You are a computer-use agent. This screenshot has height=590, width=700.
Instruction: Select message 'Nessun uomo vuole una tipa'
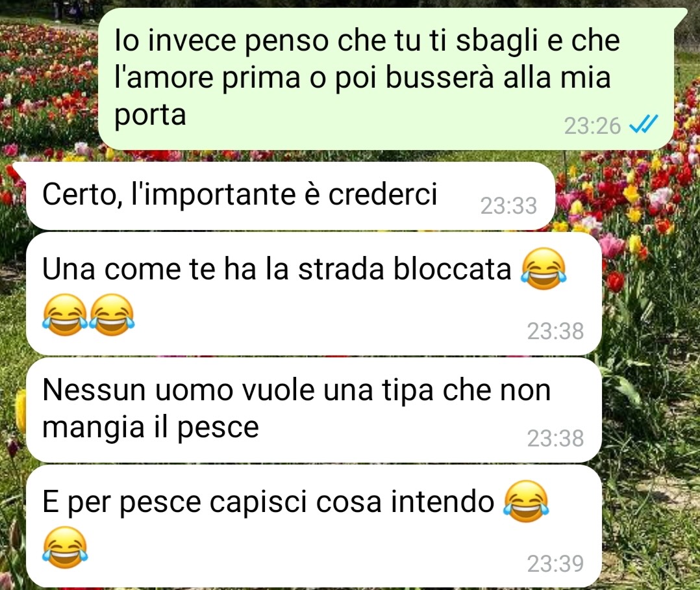tap(314, 410)
